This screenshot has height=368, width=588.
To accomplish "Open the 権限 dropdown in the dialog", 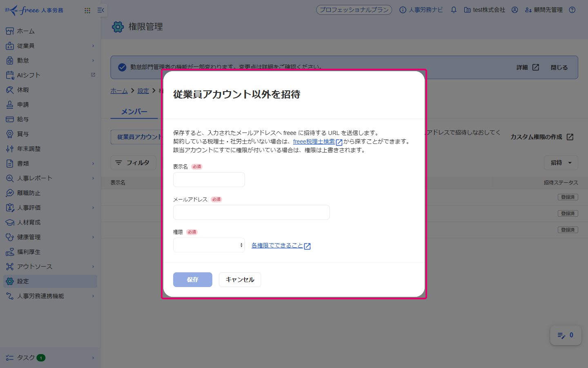I will pyautogui.click(x=209, y=245).
